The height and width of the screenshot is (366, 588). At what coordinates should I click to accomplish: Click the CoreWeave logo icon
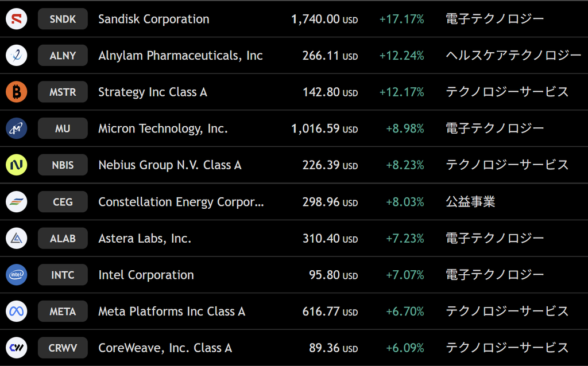[x=17, y=348]
